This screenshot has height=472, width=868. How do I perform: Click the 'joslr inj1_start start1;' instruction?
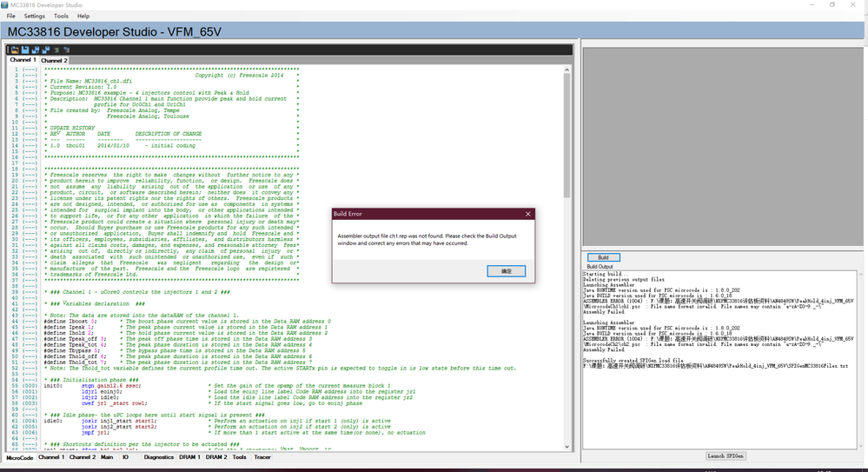119,421
